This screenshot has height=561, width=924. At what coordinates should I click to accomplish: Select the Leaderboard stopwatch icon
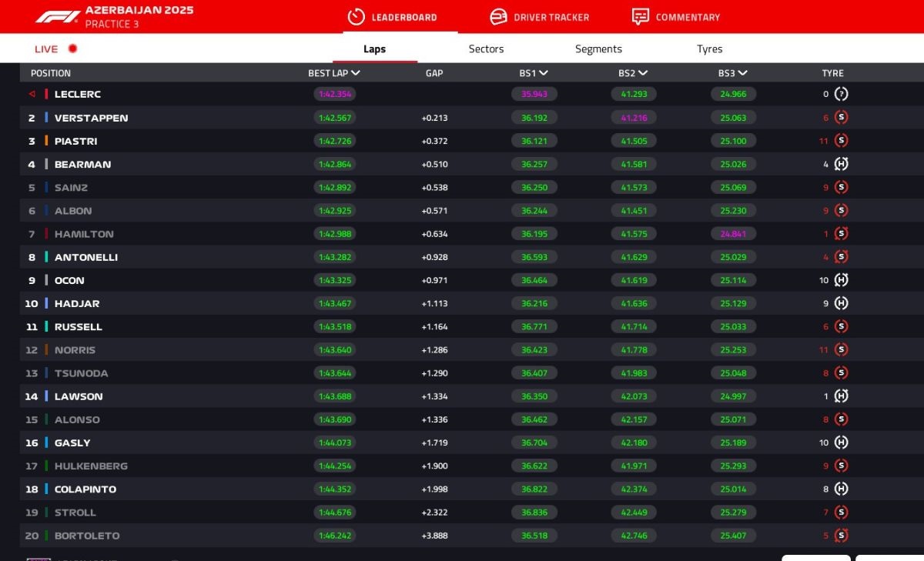tap(355, 16)
